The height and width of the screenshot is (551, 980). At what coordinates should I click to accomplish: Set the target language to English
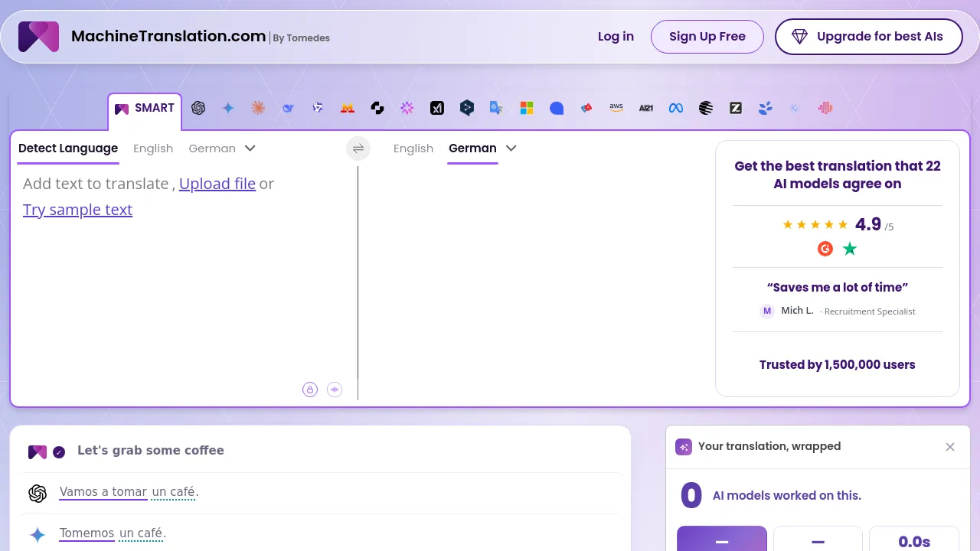[x=413, y=148]
